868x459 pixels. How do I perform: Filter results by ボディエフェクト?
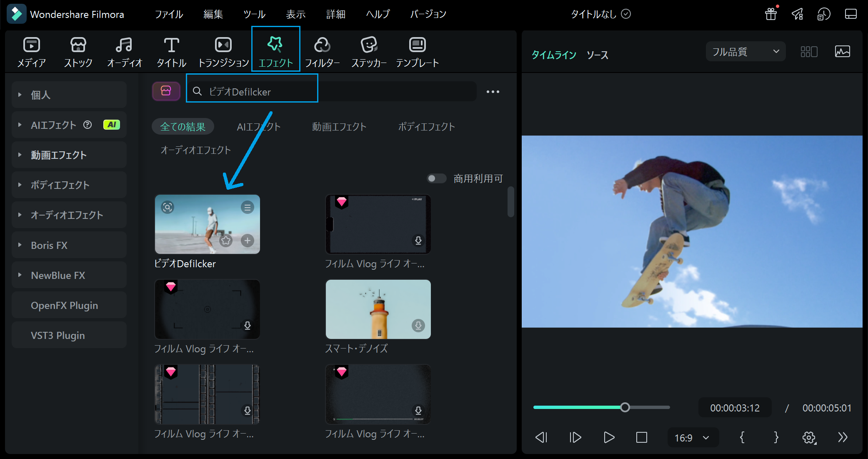[x=426, y=127]
